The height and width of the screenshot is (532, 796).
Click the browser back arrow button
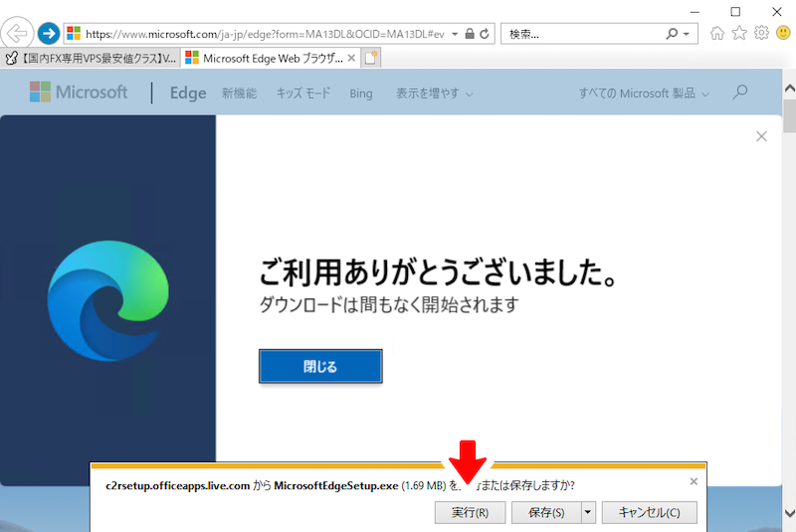[x=17, y=34]
